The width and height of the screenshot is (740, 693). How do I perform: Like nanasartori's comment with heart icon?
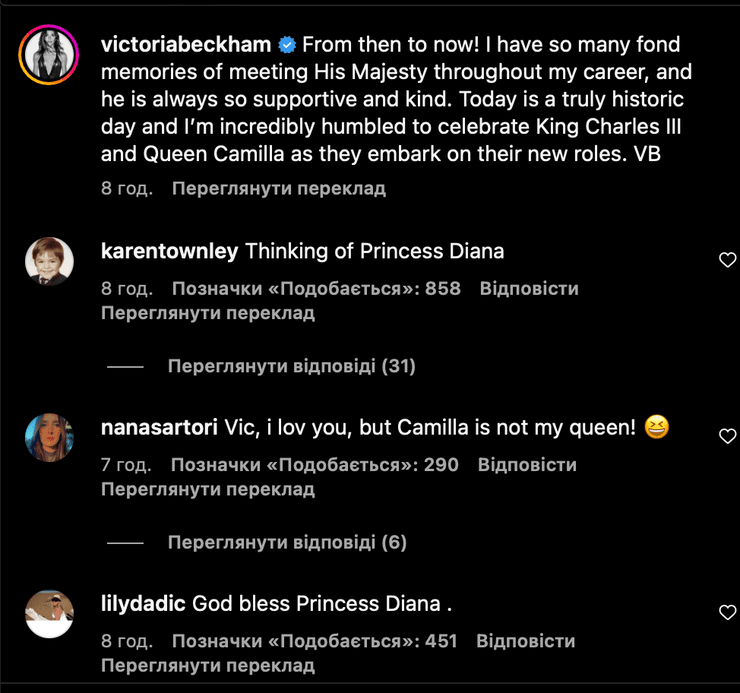tap(727, 436)
